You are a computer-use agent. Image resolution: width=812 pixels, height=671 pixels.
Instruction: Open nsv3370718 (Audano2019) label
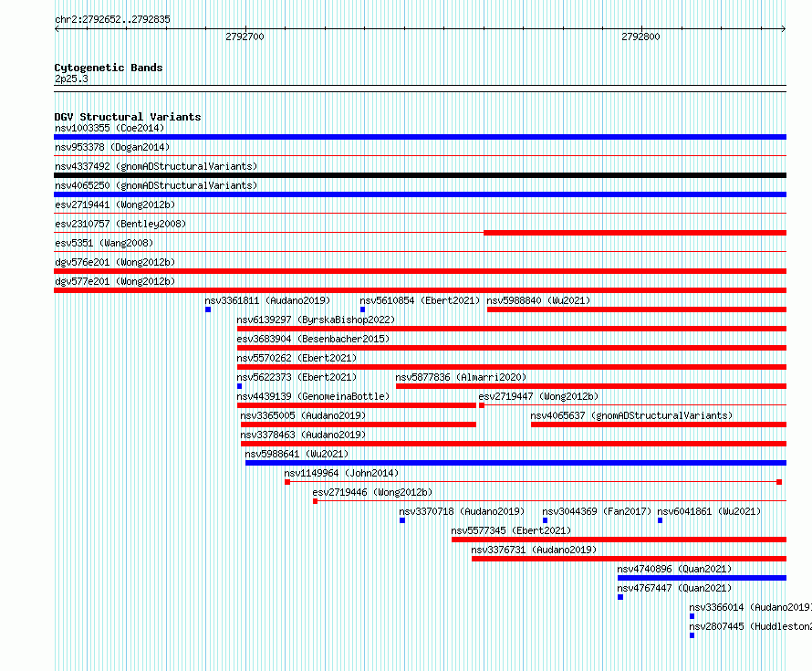tap(462, 511)
